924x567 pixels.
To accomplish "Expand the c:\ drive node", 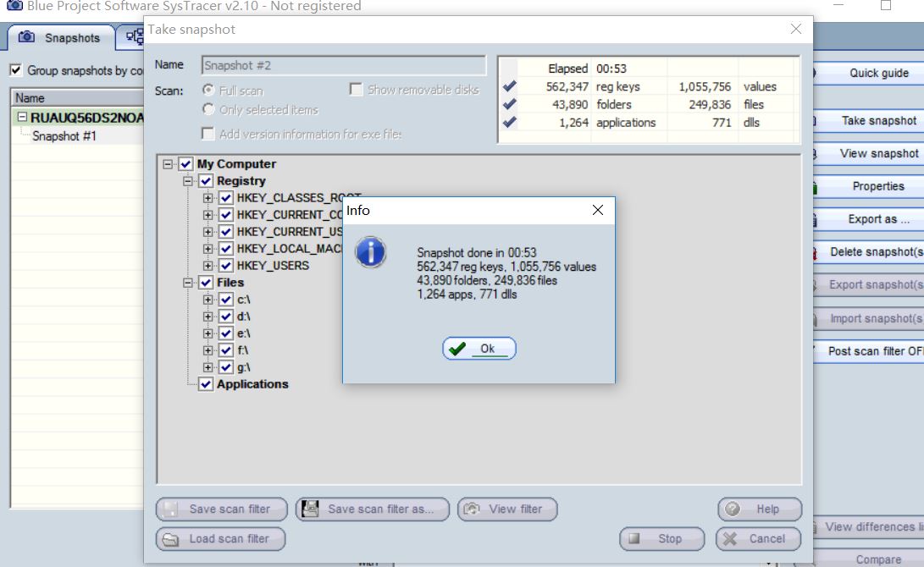I will [207, 300].
